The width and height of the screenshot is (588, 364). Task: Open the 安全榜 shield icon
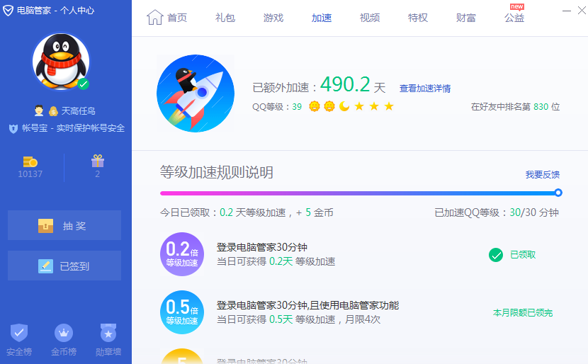click(x=19, y=332)
